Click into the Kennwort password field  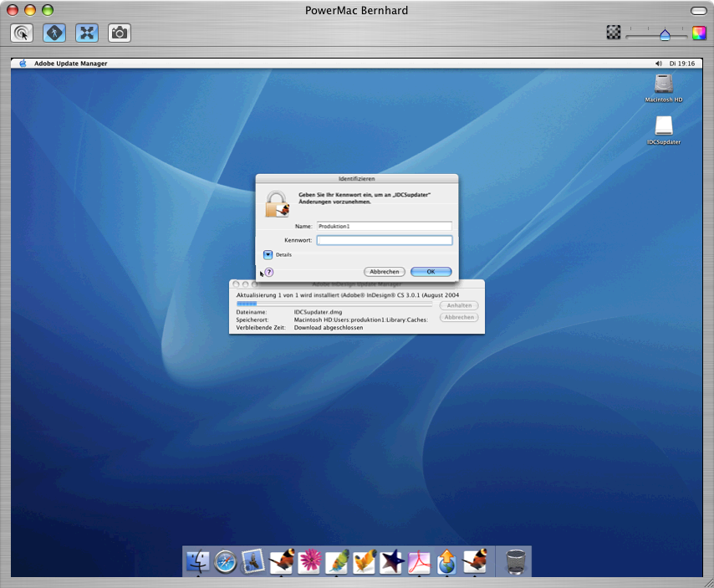tap(385, 240)
